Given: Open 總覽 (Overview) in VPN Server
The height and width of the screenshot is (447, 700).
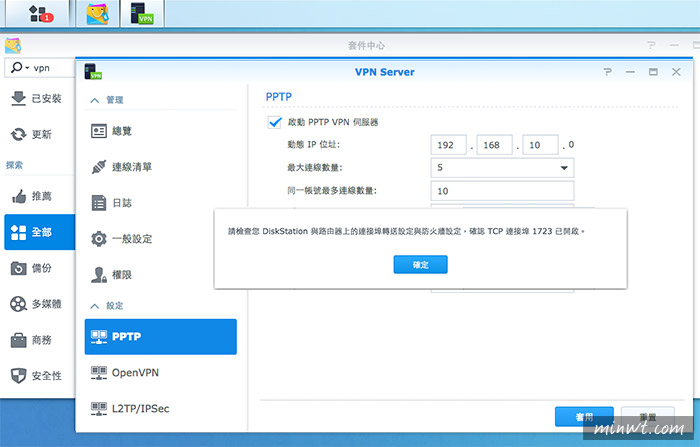Looking at the screenshot, I should [x=161, y=131].
